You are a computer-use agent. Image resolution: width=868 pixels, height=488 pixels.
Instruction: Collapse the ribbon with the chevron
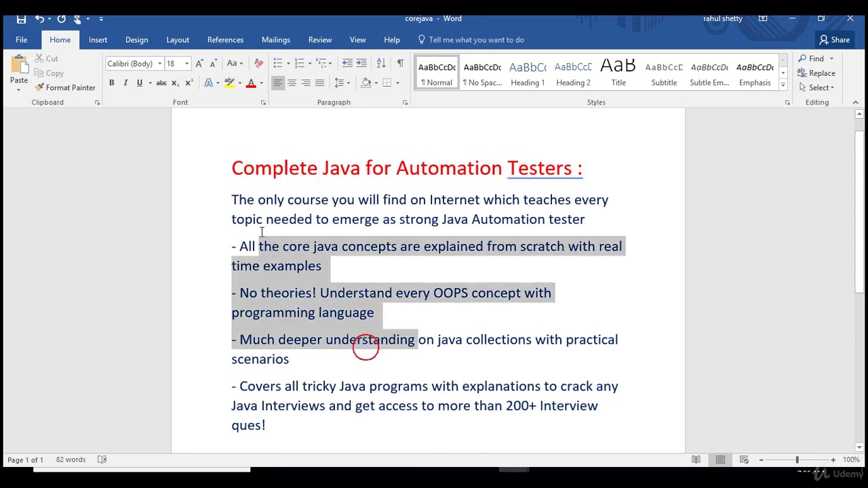coord(855,102)
